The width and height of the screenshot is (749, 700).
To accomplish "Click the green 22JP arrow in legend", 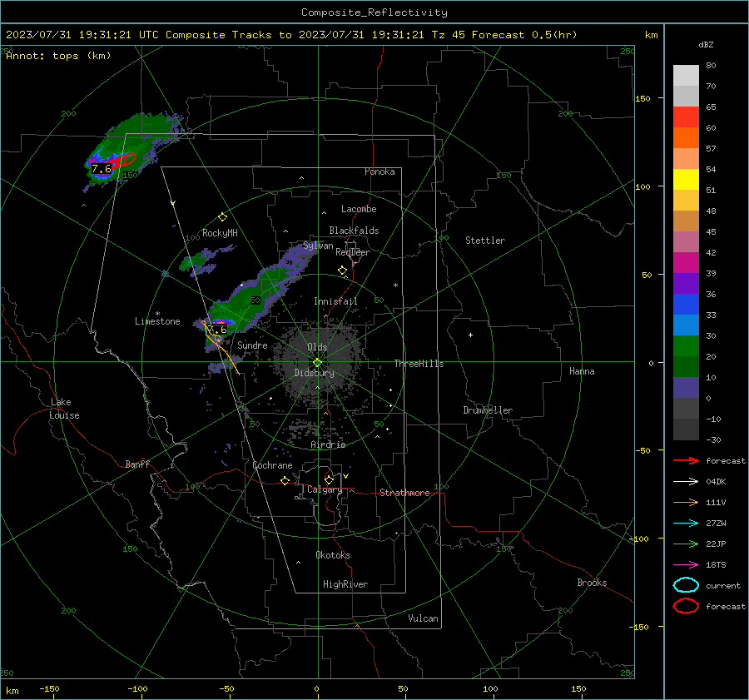I will click(686, 544).
